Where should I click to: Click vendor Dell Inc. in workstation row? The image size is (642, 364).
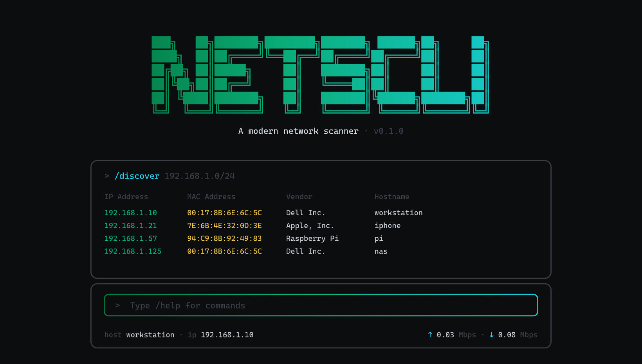tap(306, 213)
